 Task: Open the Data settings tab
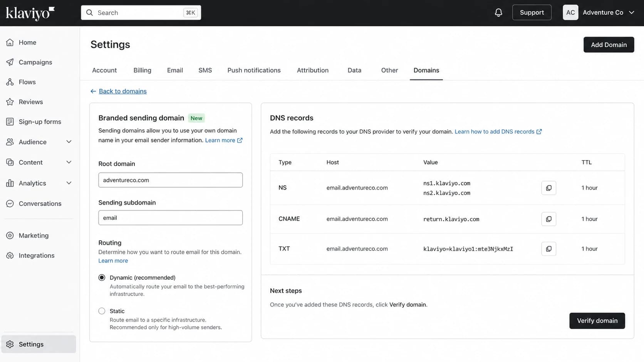[354, 70]
